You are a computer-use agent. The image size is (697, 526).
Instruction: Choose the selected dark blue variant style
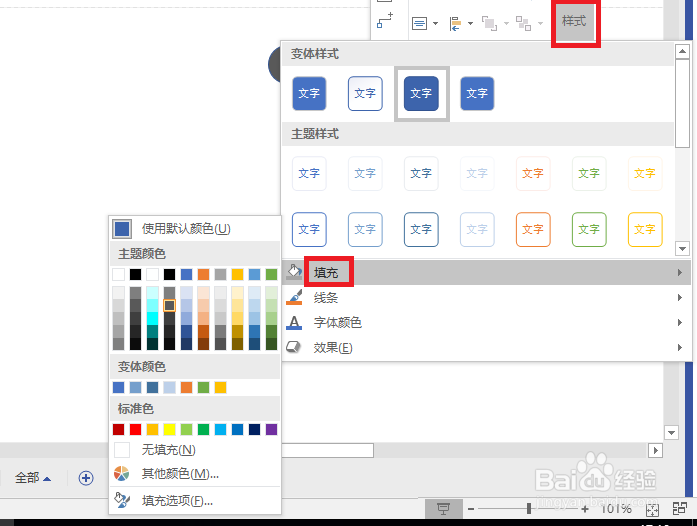(421, 93)
